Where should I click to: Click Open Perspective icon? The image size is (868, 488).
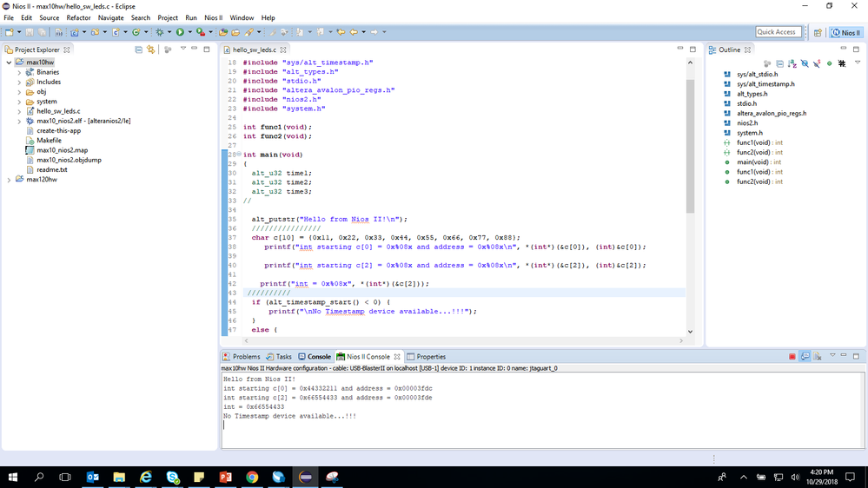coord(818,32)
